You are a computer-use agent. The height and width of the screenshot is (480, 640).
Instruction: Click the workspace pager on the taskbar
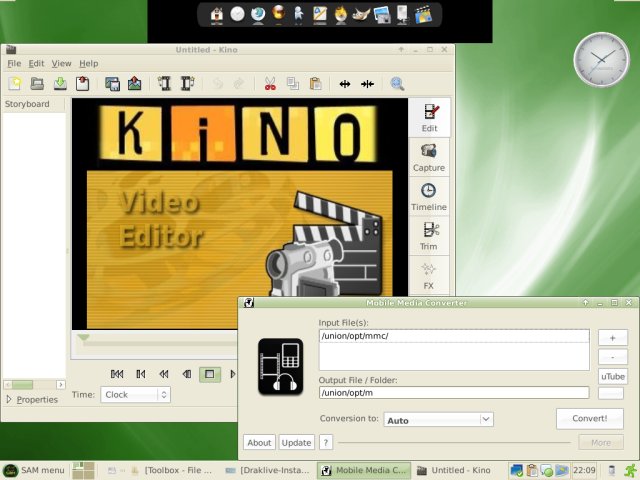tap(83, 470)
